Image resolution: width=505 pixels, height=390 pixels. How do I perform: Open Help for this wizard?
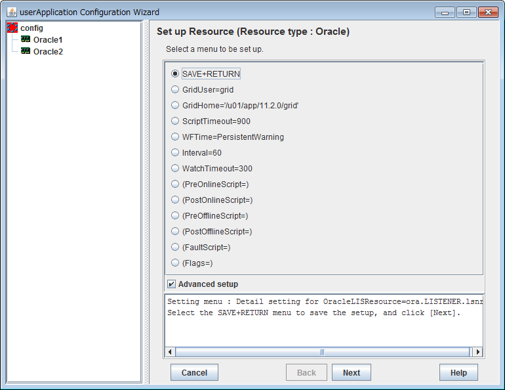(458, 372)
